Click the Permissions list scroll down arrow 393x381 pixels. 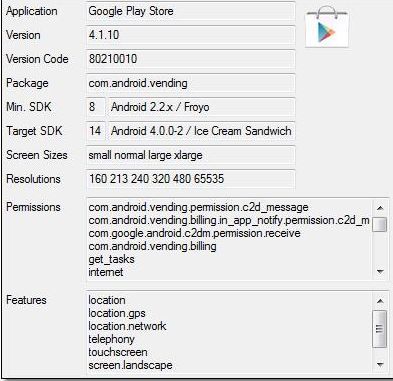pos(380,272)
